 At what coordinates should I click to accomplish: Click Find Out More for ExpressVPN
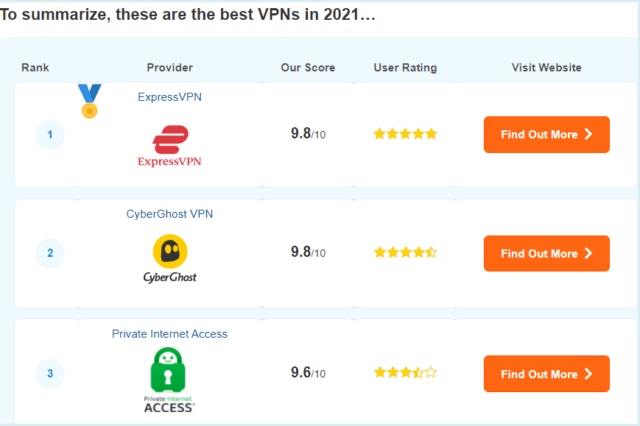(547, 135)
